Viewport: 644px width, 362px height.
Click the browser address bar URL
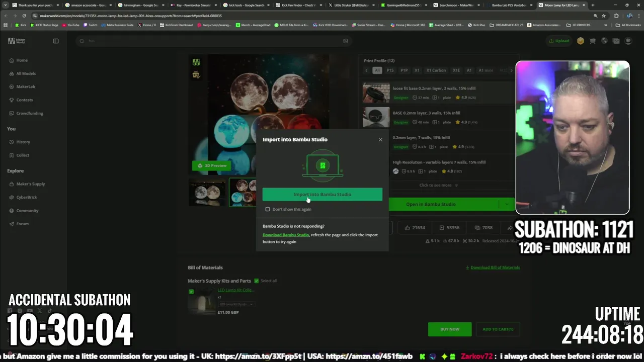click(x=131, y=16)
